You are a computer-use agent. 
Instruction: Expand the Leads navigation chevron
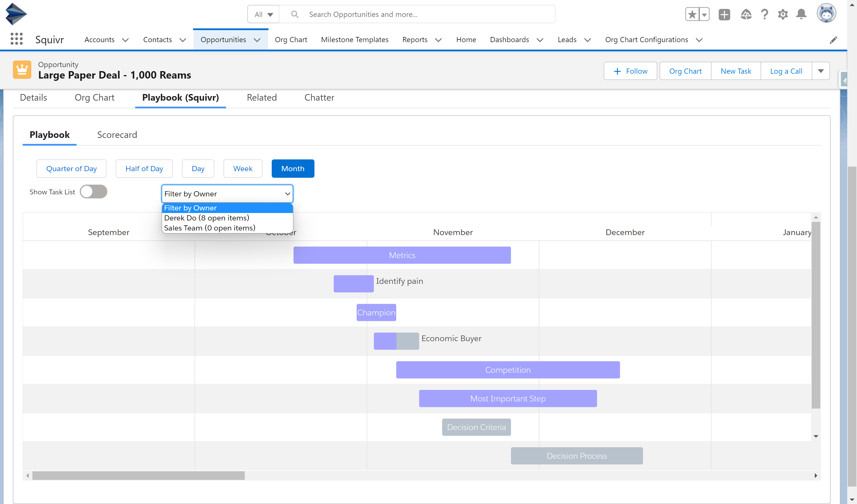click(588, 40)
